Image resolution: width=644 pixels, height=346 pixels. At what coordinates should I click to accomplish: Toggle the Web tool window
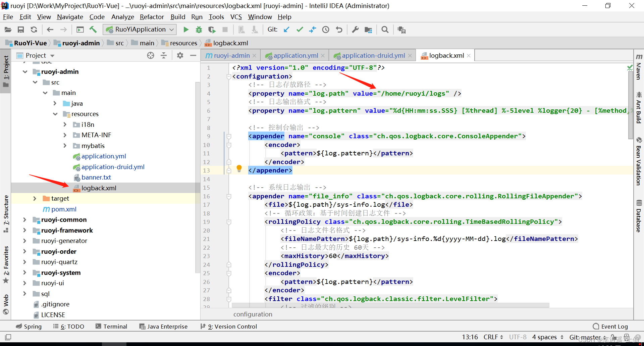(6, 304)
